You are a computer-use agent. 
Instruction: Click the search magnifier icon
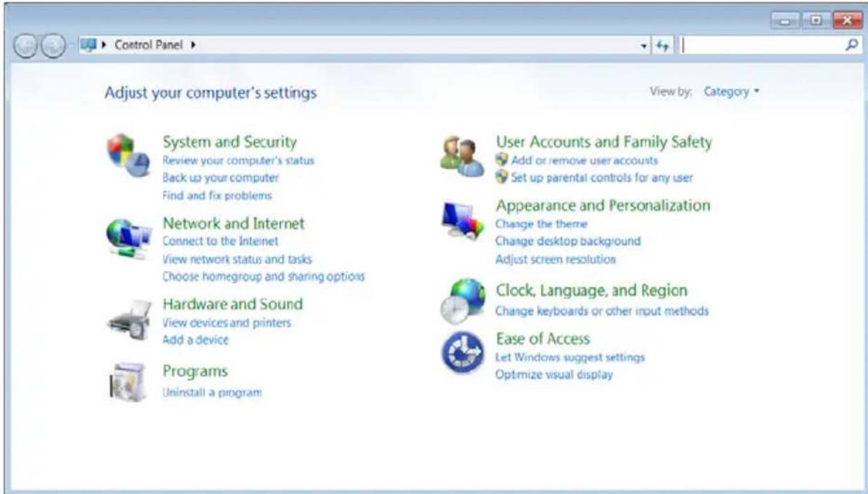852,45
